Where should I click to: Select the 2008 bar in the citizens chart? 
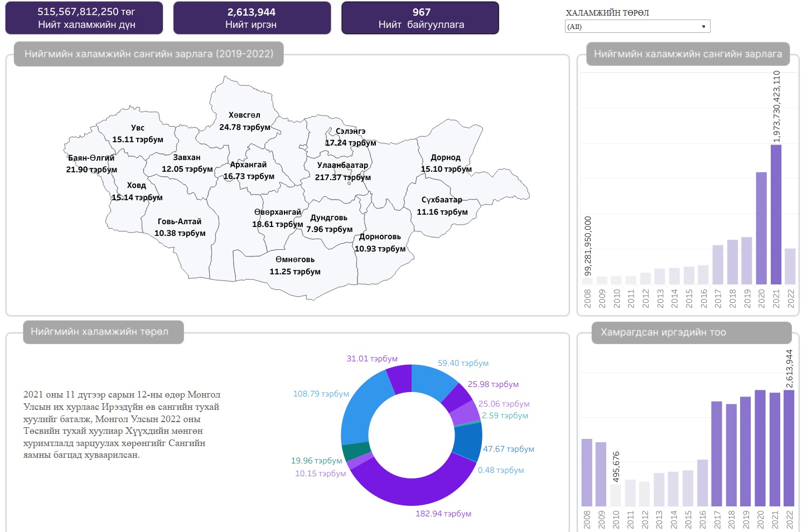click(x=587, y=472)
